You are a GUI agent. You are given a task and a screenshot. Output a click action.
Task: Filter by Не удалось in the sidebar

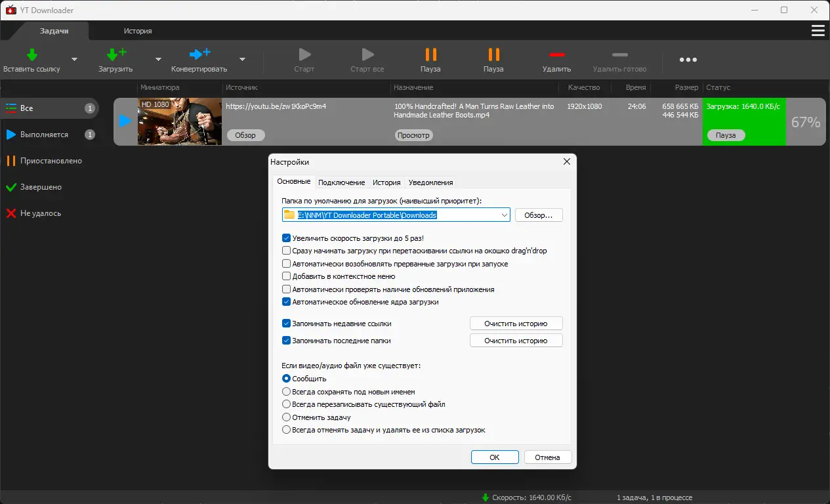(50, 213)
